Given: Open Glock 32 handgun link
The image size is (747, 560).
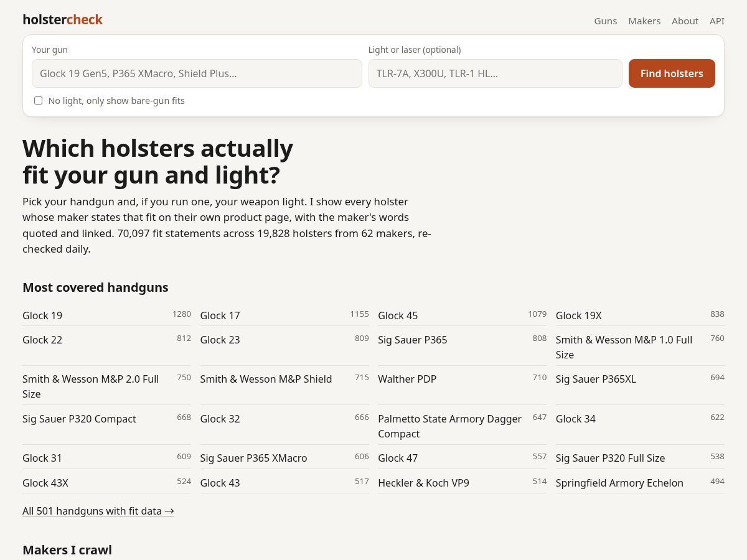Looking at the screenshot, I should tap(220, 419).
